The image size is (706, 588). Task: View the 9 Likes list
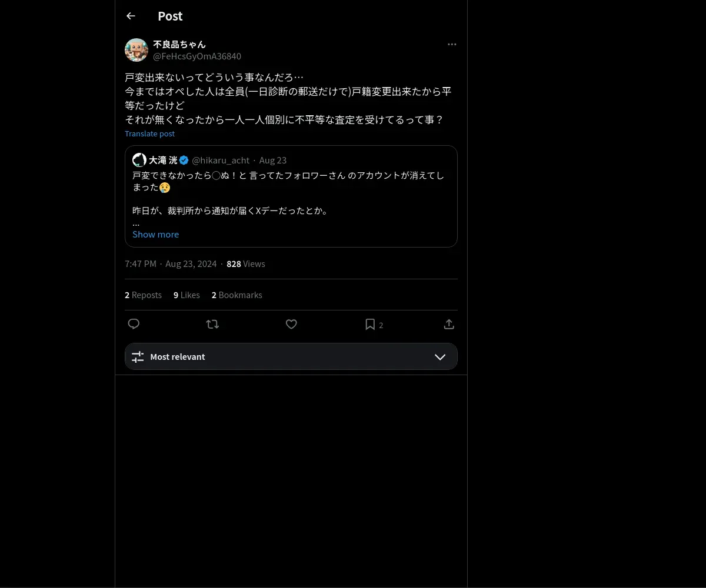click(x=187, y=295)
